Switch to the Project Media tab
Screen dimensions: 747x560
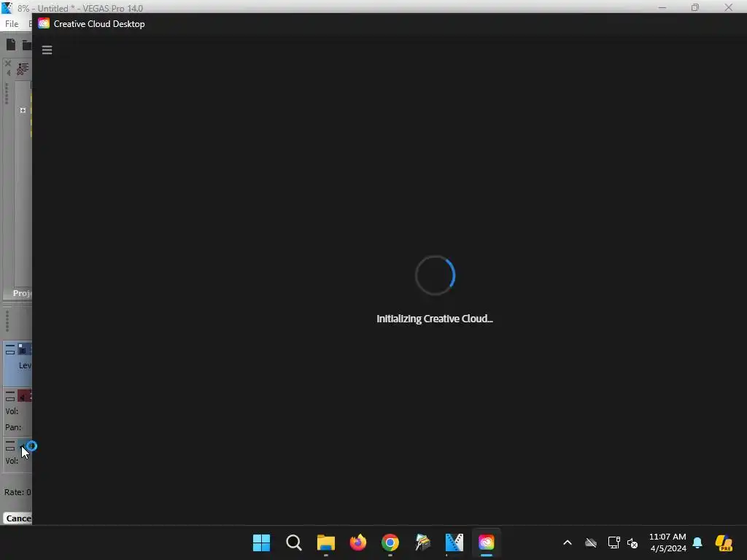pyautogui.click(x=21, y=293)
